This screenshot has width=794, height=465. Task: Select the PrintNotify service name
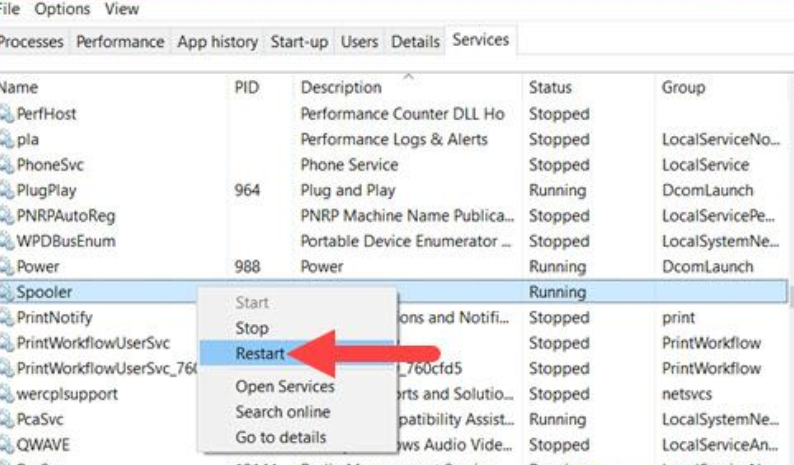point(54,318)
